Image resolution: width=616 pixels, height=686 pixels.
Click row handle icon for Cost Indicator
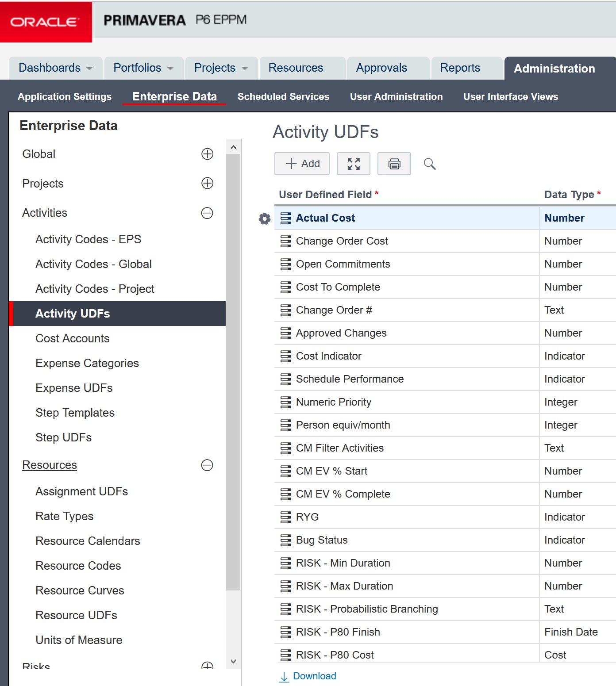point(286,356)
